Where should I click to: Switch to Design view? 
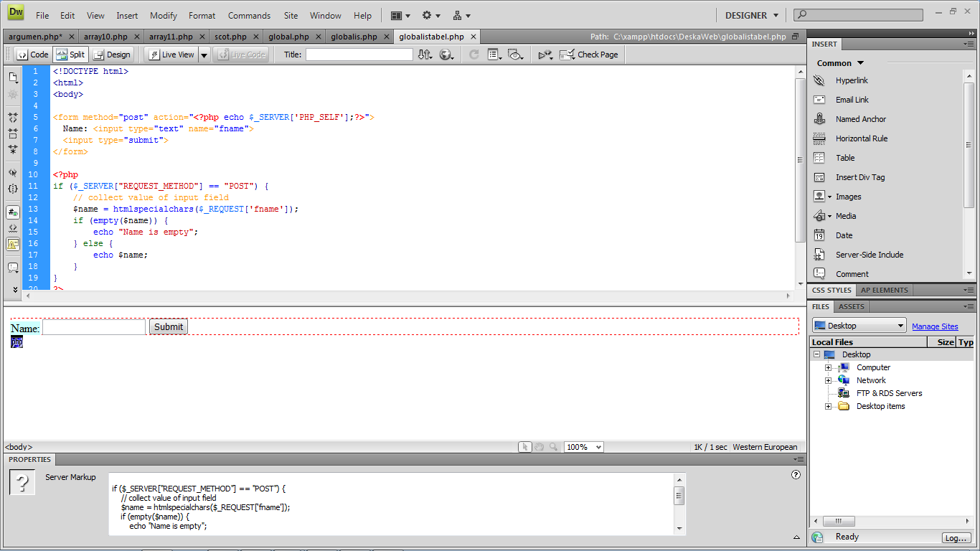coord(112,55)
